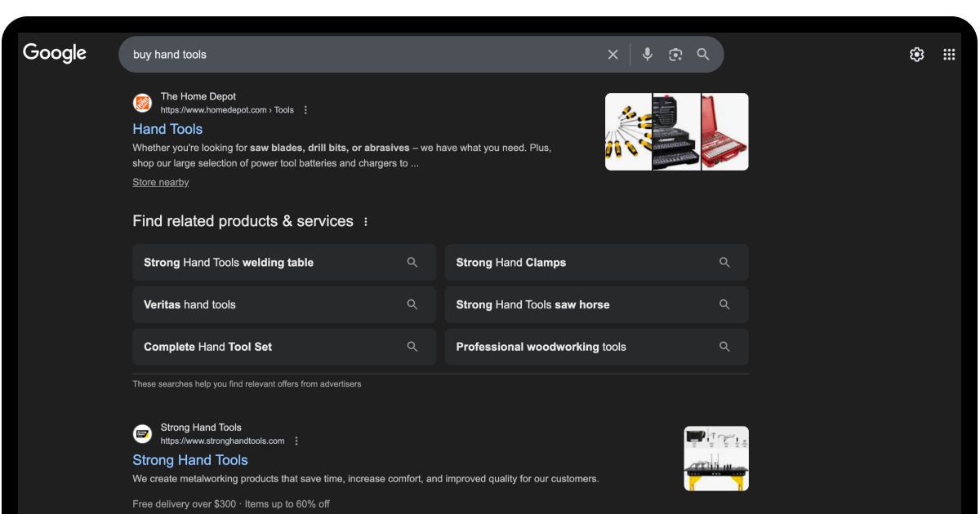Search Strong Hand Tools welding table
The height and width of the screenshot is (514, 980).
(284, 263)
